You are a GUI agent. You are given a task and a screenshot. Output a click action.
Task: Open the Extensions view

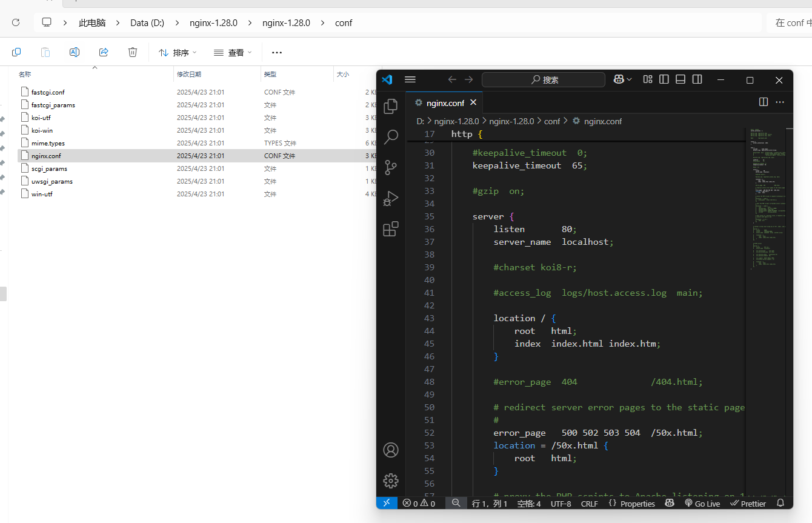click(x=391, y=229)
